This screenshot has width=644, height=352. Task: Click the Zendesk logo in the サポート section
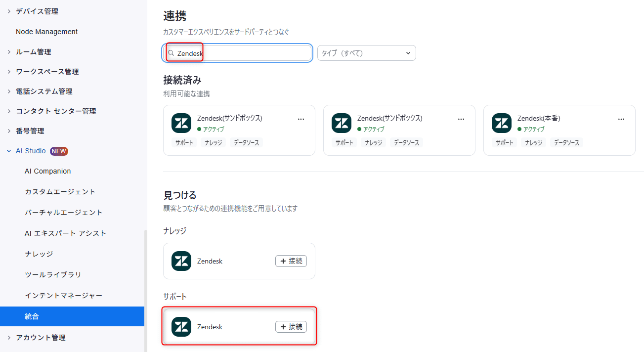(x=181, y=327)
